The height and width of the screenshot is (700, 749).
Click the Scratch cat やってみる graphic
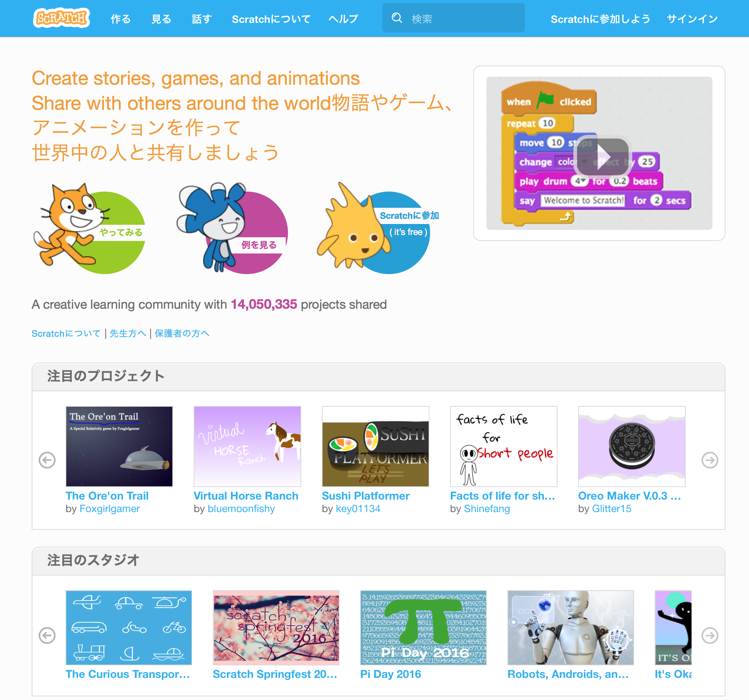[90, 229]
